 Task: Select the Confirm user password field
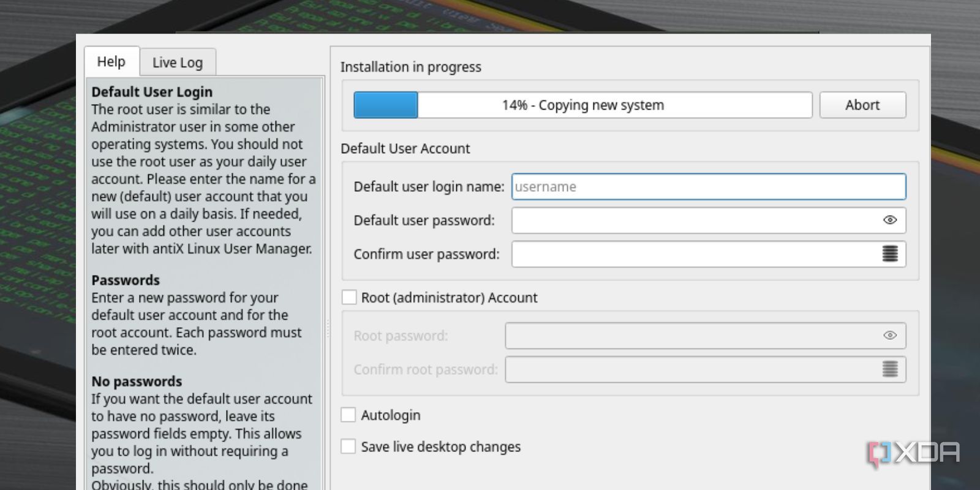tap(709, 254)
